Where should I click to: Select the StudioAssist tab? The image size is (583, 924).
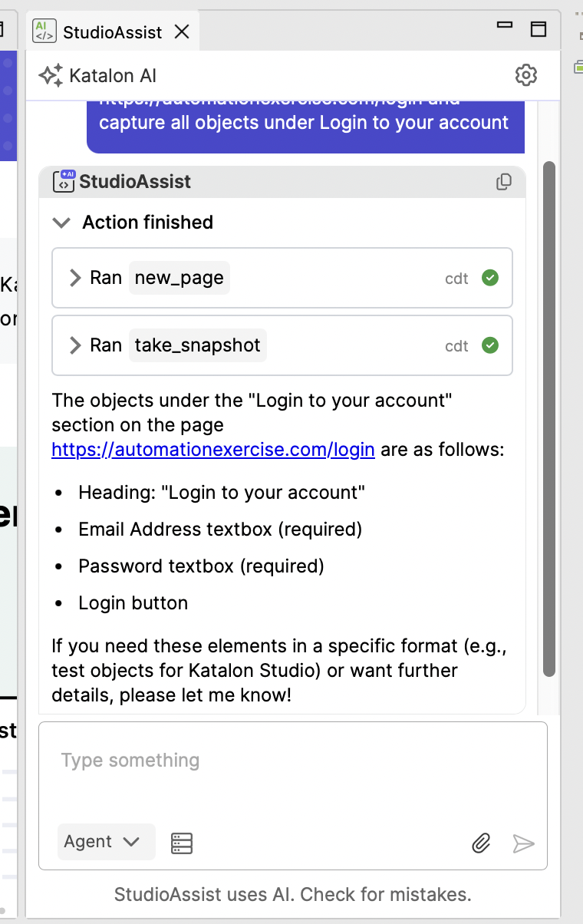(x=107, y=31)
